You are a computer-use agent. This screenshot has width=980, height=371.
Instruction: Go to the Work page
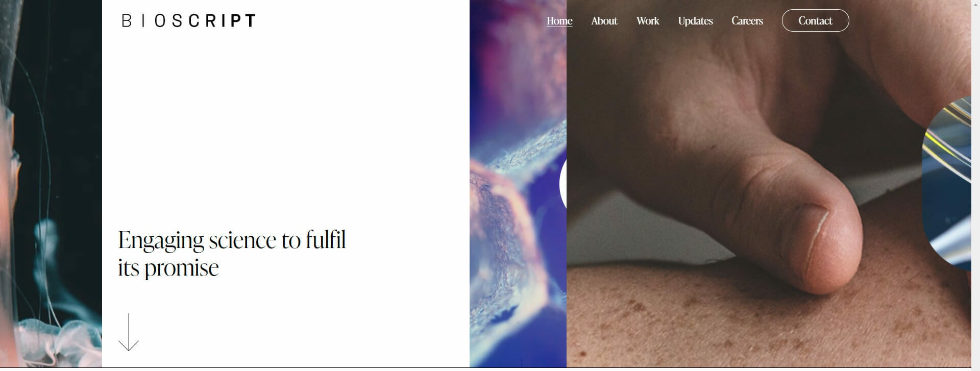click(x=648, y=21)
